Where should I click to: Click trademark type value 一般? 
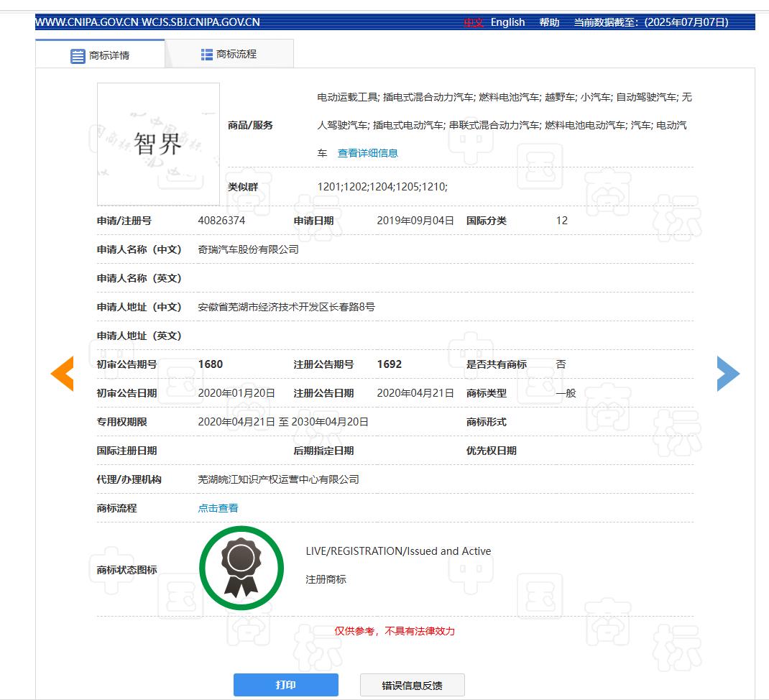(566, 393)
